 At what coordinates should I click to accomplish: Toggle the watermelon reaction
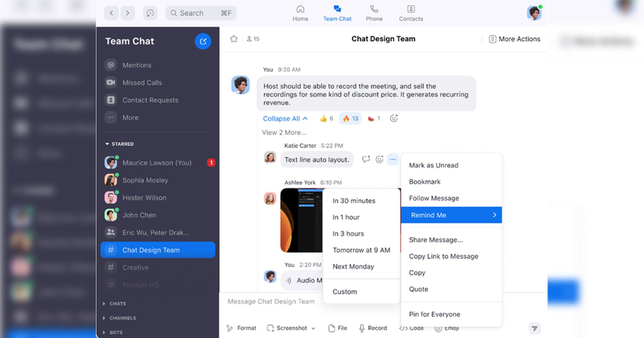374,118
